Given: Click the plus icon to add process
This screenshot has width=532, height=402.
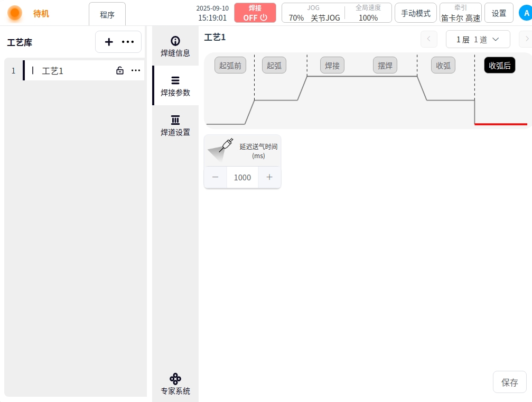Looking at the screenshot, I should coord(109,42).
